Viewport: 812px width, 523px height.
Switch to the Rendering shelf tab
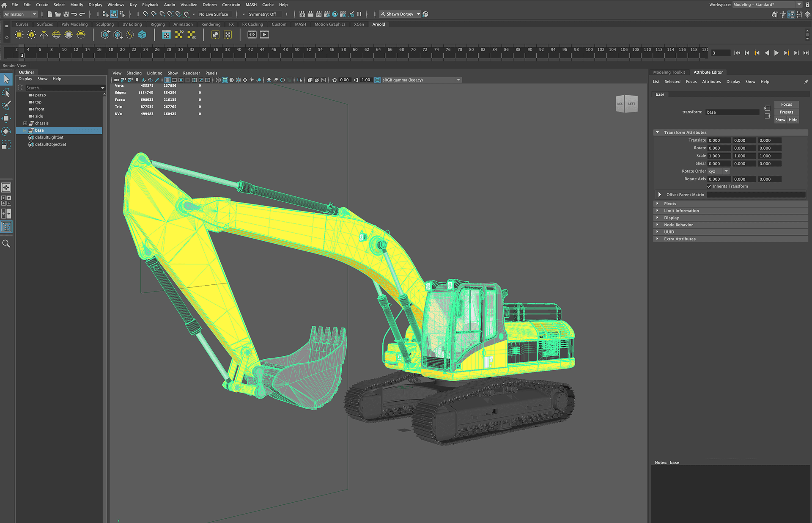211,24
